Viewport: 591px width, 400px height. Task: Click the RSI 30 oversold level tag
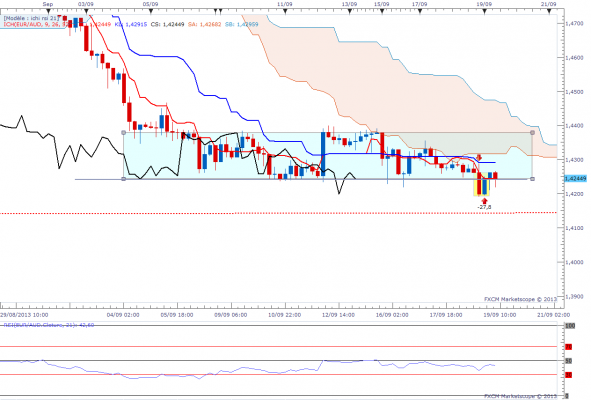point(568,375)
